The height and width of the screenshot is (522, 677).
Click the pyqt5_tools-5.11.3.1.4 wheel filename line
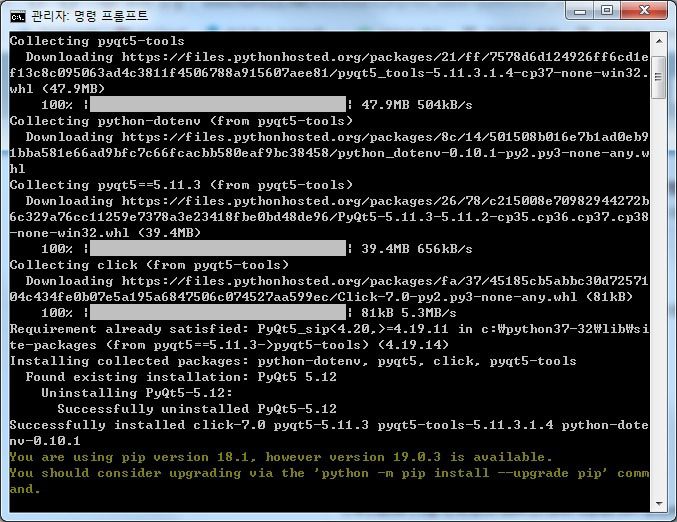click(x=329, y=73)
